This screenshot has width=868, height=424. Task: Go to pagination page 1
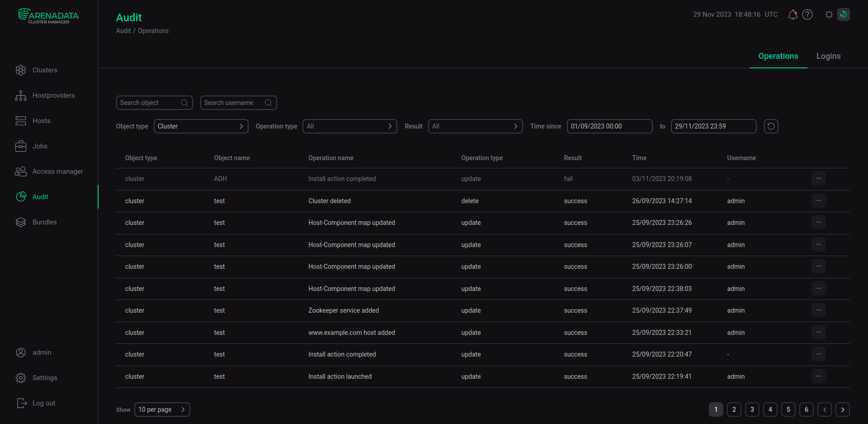pyautogui.click(x=716, y=410)
